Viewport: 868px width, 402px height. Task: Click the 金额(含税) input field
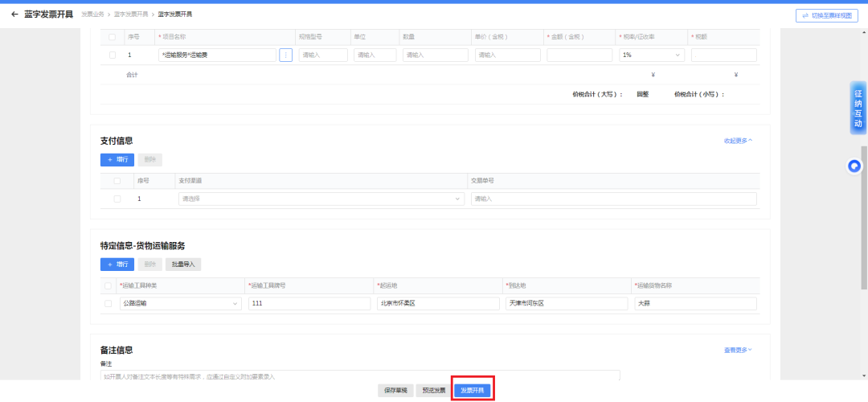coord(579,55)
